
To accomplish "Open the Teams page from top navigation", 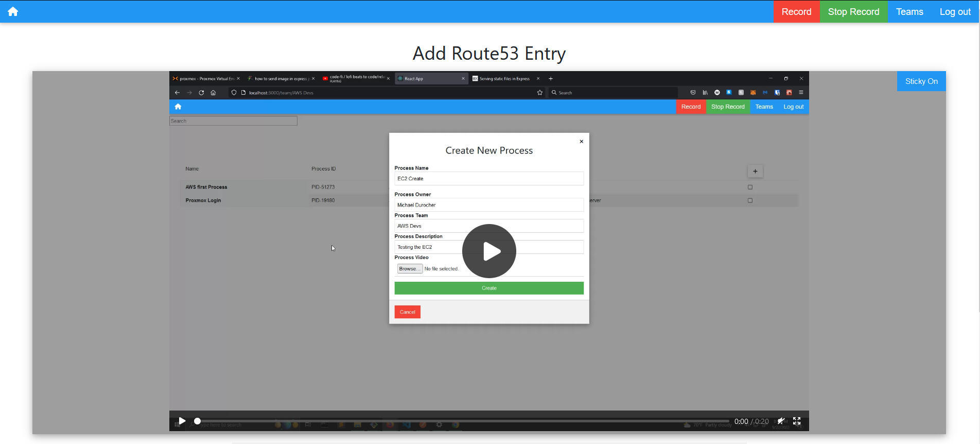I will click(x=909, y=11).
